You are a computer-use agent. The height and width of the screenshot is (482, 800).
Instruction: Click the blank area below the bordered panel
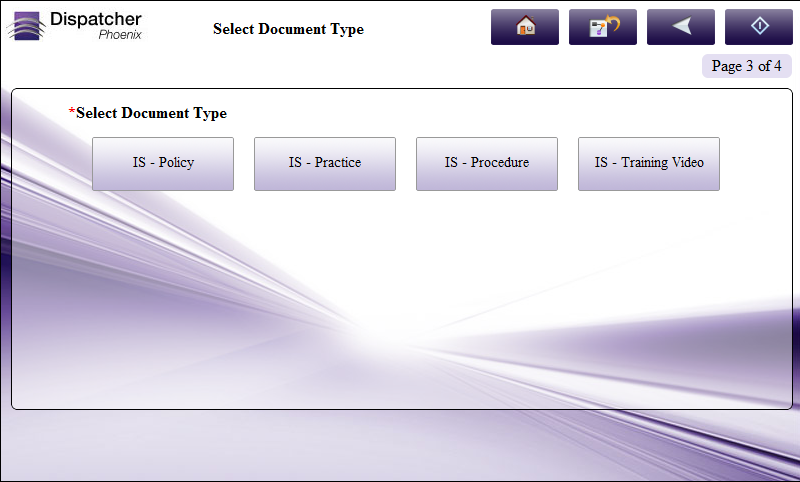tap(400, 445)
